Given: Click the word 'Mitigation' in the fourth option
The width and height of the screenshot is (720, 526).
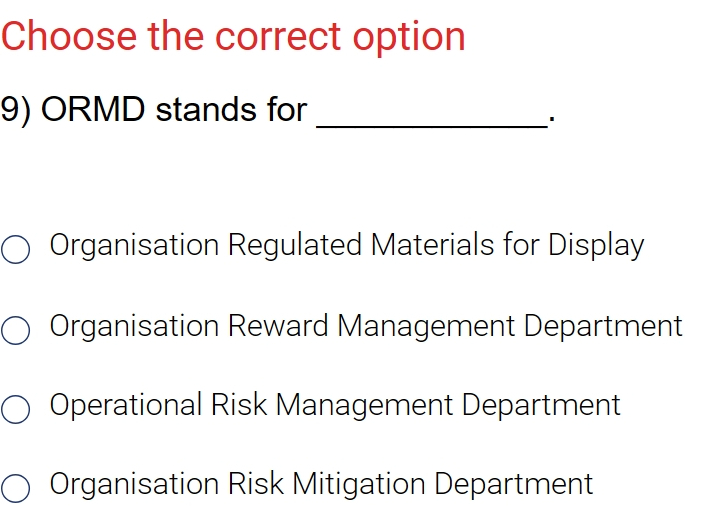Looking at the screenshot, I should (359, 484).
